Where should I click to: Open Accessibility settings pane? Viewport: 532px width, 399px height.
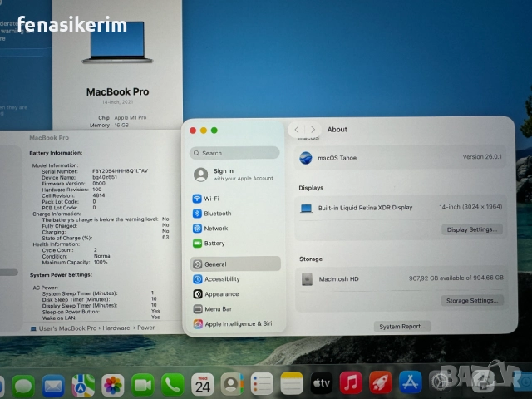pyautogui.click(x=235, y=279)
